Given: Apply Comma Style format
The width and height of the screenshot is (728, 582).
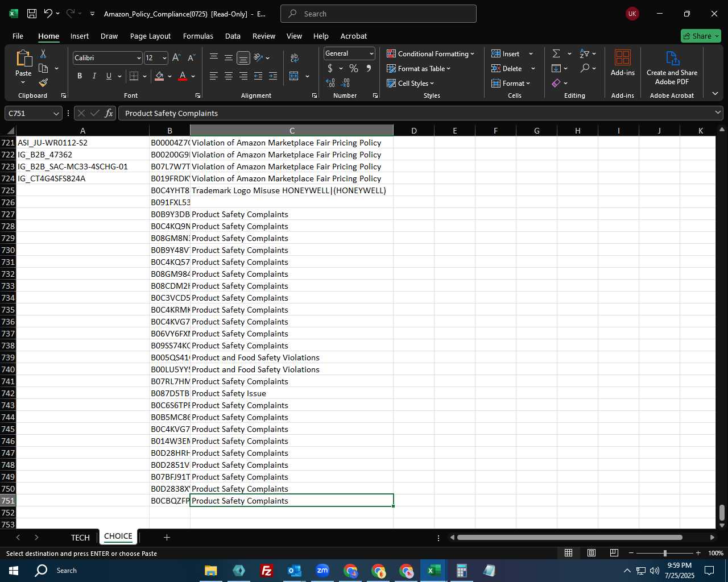Looking at the screenshot, I should click(369, 68).
